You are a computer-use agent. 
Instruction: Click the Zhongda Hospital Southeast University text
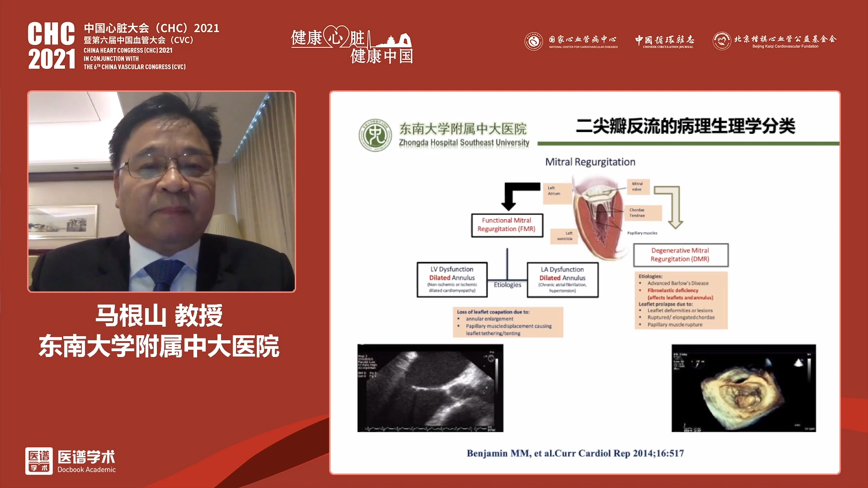coord(464,142)
